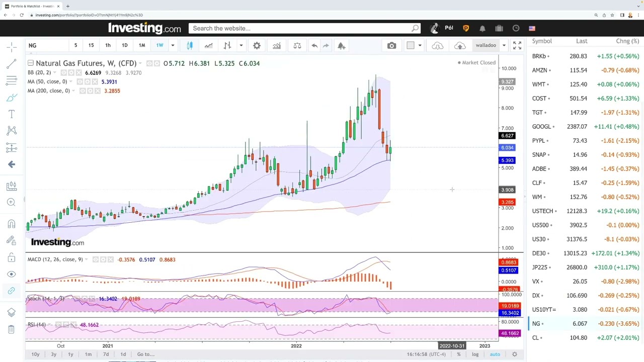Toggle the log scale
644x362 pixels.
point(475,354)
